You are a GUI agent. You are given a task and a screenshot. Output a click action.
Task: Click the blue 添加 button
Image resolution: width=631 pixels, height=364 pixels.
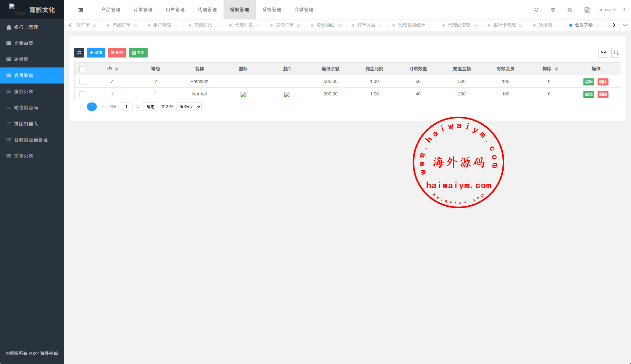tap(96, 53)
